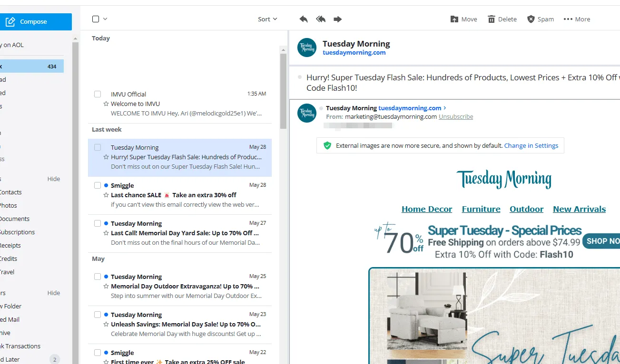Image resolution: width=620 pixels, height=364 pixels.
Task: Select the Smiggle email checkbox
Action: [98, 185]
